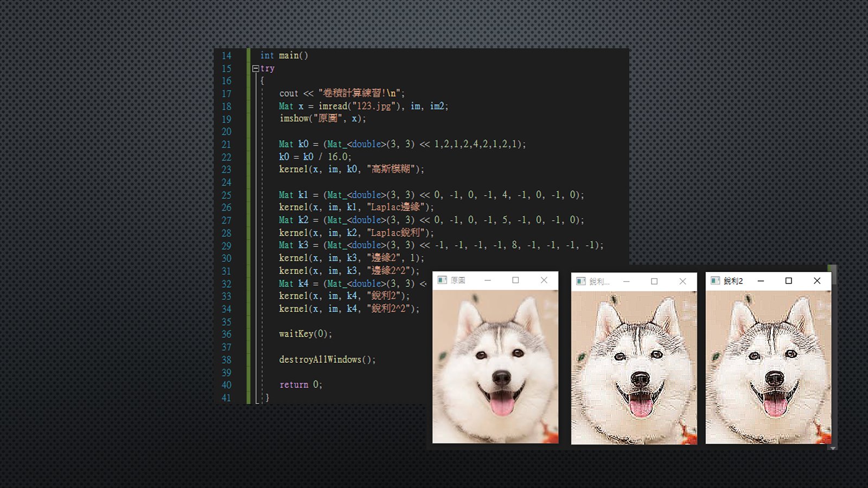This screenshot has height=488, width=868.
Task: Click the original husky image in 原圖 window
Action: [x=495, y=367]
